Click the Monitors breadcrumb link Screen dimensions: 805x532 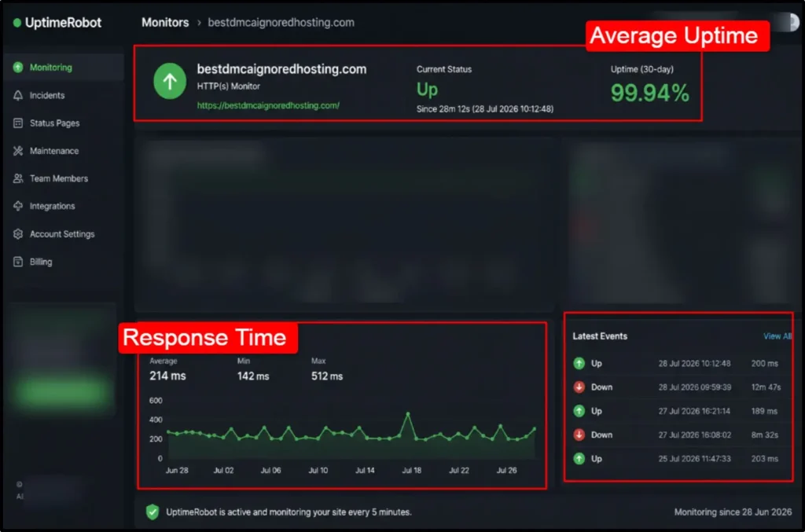165,23
